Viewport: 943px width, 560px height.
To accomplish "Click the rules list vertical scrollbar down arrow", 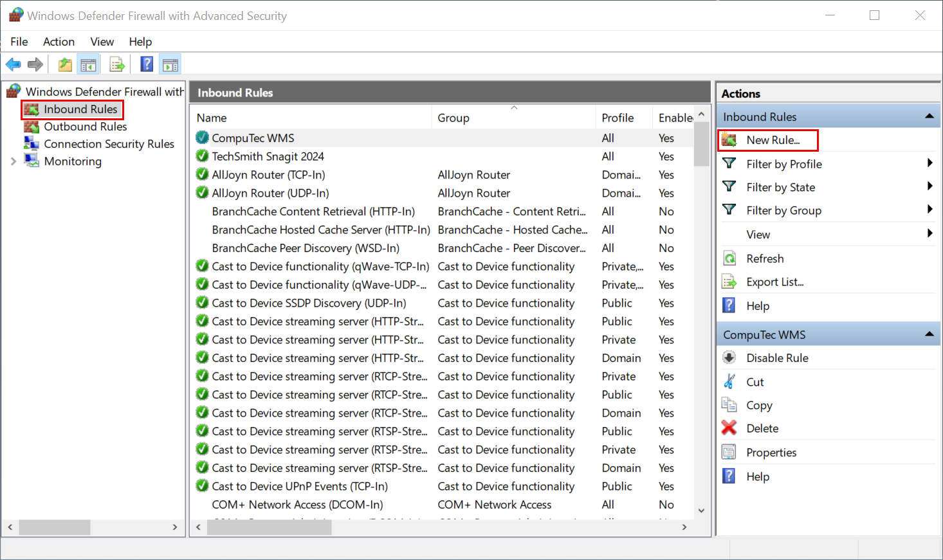I will coord(701,510).
